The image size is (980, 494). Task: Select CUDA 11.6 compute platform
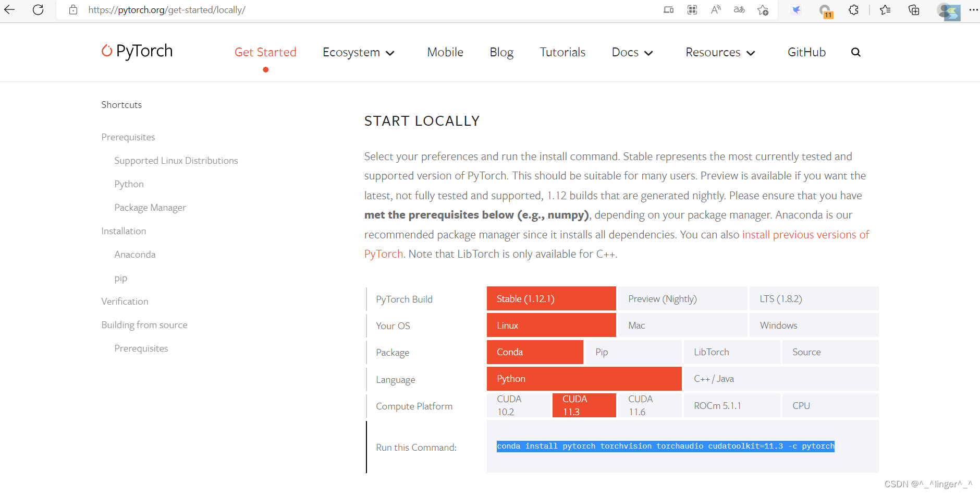(x=650, y=405)
